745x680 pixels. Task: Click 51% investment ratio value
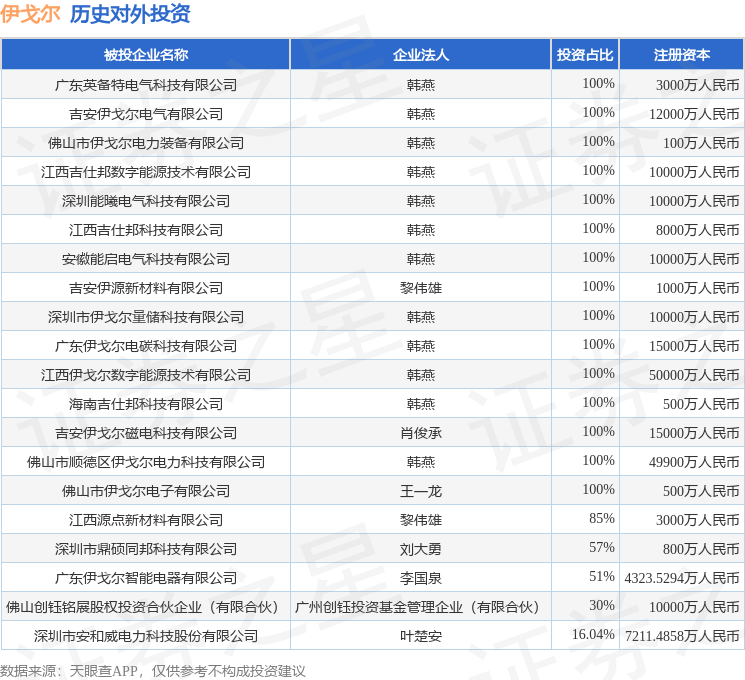pyautogui.click(x=602, y=576)
